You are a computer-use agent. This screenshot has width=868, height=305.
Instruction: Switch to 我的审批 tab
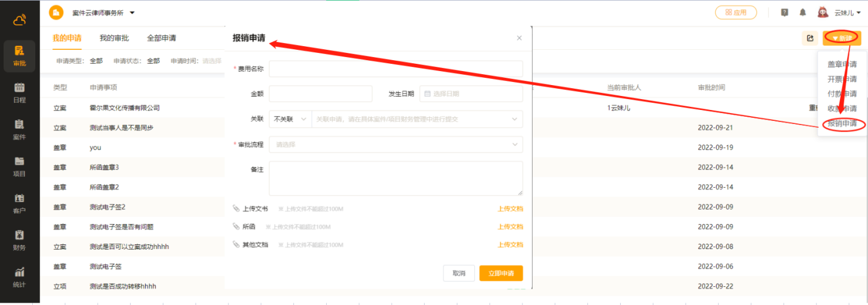tap(114, 38)
